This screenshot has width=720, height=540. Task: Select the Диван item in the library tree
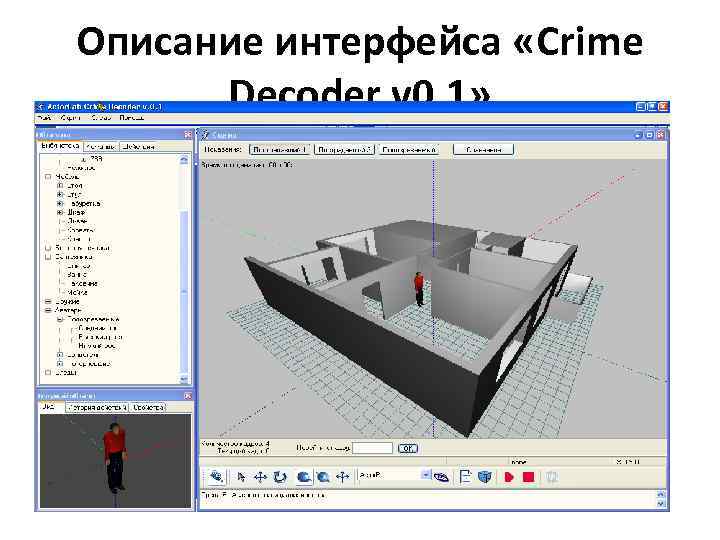point(77,221)
